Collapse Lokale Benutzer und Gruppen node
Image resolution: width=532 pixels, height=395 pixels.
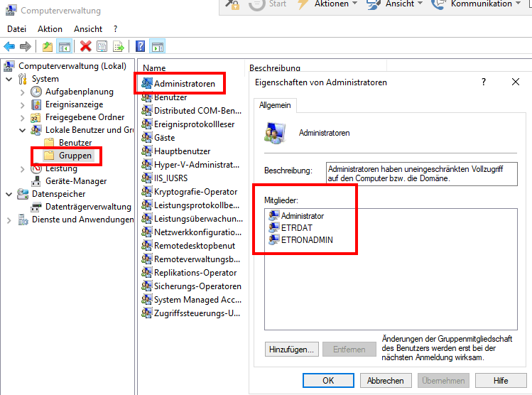(22, 130)
